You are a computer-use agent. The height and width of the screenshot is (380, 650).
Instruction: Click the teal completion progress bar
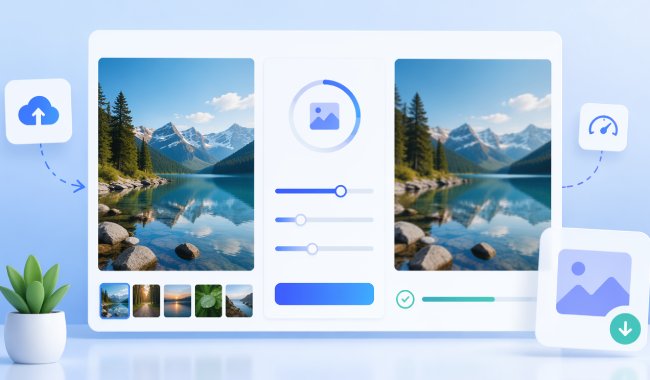(479, 299)
